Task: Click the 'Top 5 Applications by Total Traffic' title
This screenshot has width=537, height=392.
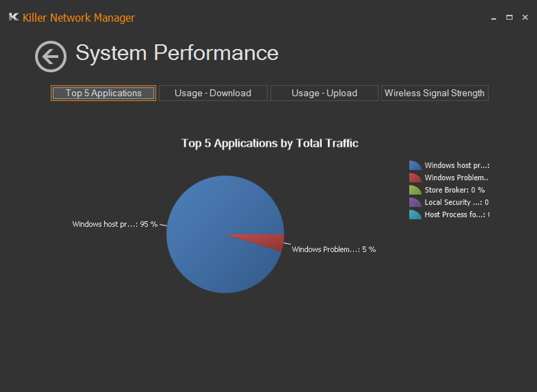Action: click(x=270, y=143)
